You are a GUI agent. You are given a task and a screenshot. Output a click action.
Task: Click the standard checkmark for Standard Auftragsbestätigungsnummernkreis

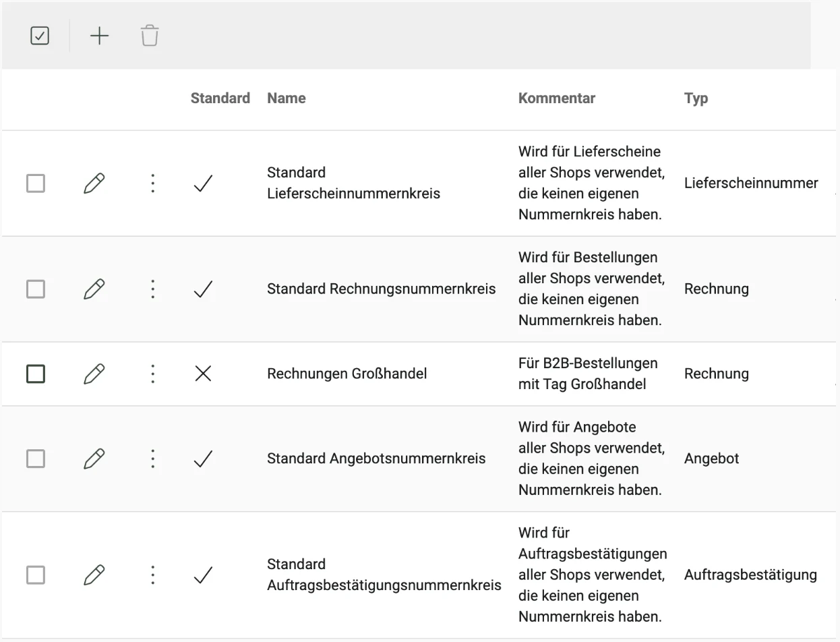tap(203, 575)
